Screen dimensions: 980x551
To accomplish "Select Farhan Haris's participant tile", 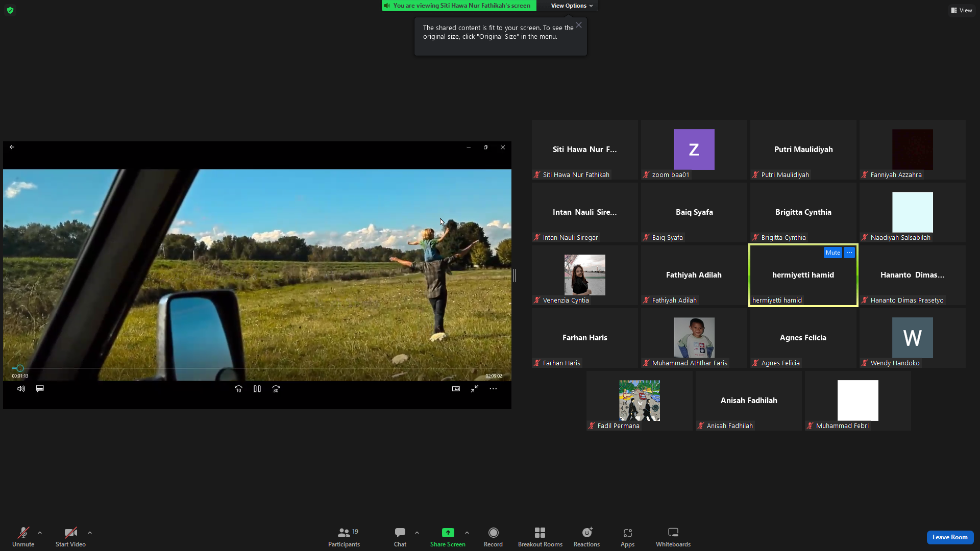I will pyautogui.click(x=585, y=338).
